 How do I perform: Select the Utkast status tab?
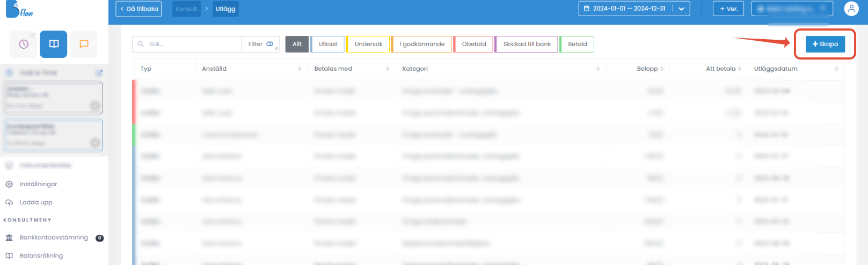coord(328,44)
